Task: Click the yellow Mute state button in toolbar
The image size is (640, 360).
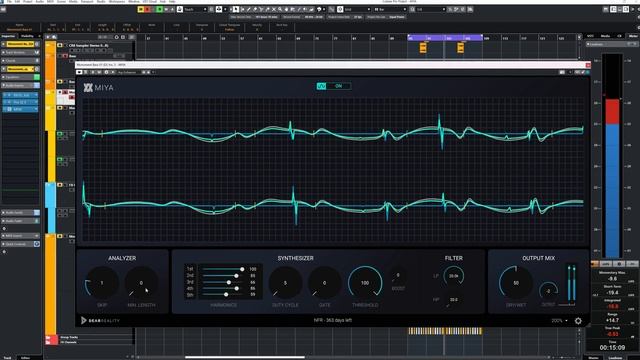Action: [x=141, y=9]
